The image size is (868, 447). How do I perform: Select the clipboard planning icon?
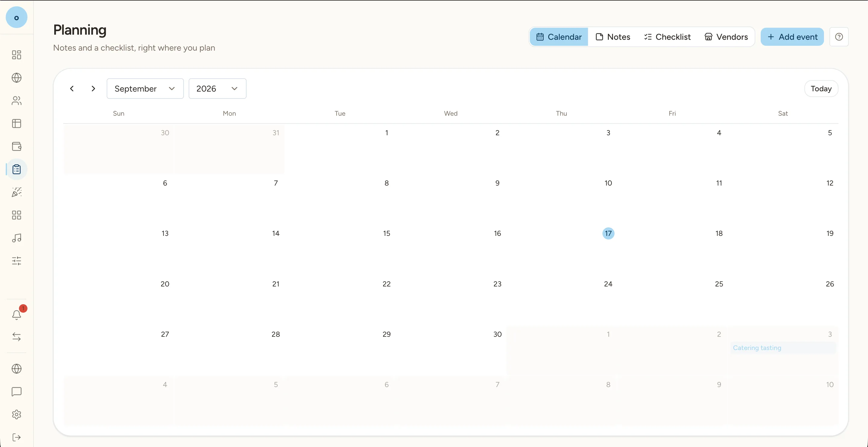click(17, 169)
